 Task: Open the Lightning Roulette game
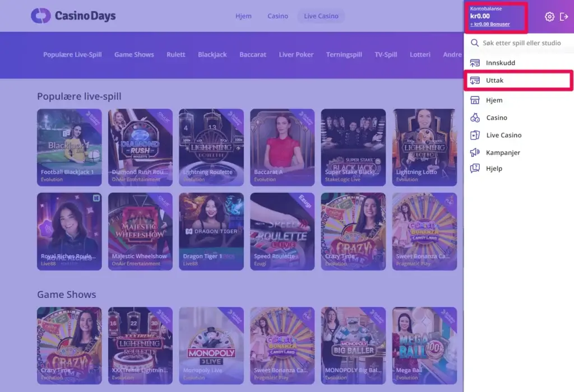211,147
